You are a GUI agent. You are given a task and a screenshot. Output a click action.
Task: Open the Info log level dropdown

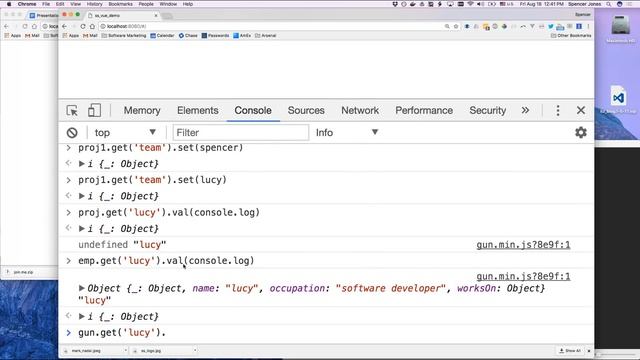347,133
